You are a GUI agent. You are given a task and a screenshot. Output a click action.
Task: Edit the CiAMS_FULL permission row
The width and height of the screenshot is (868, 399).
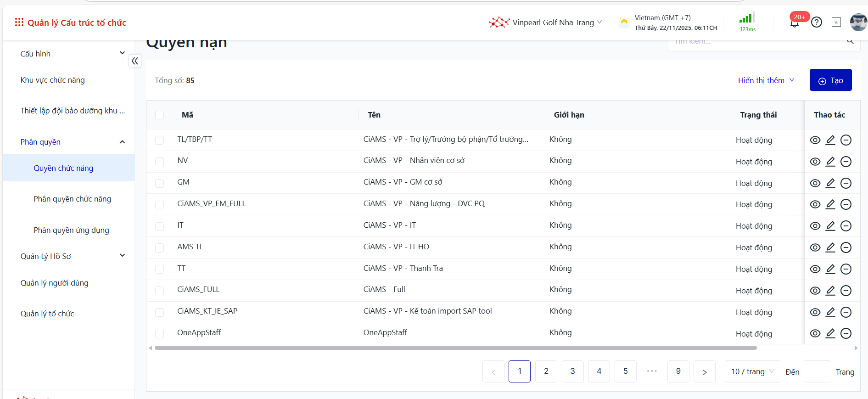830,291
